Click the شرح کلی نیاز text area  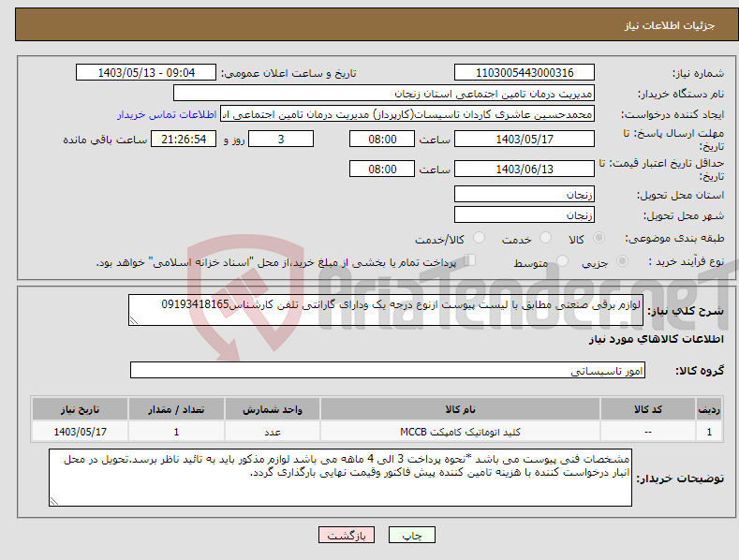[x=386, y=310]
